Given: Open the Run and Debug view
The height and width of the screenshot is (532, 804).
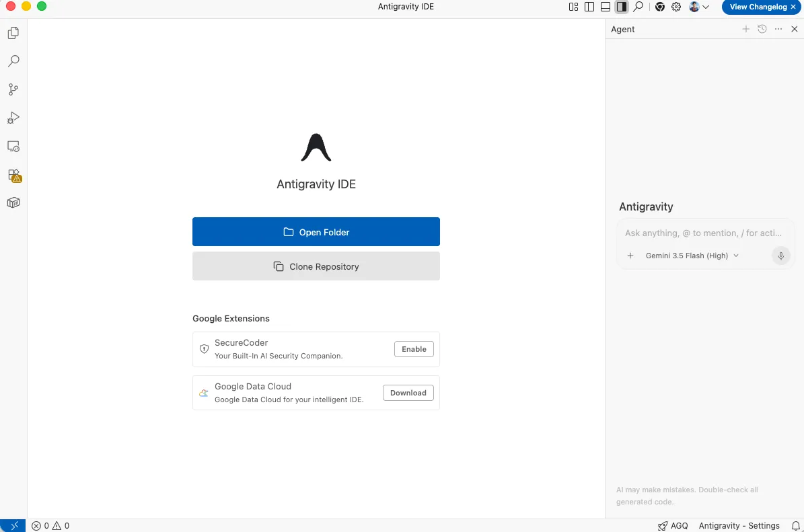Looking at the screenshot, I should pos(13,118).
